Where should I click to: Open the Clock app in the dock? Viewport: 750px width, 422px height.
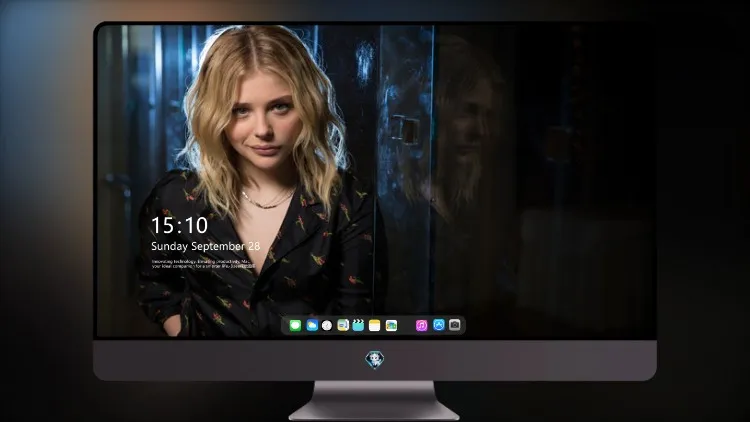[327, 326]
